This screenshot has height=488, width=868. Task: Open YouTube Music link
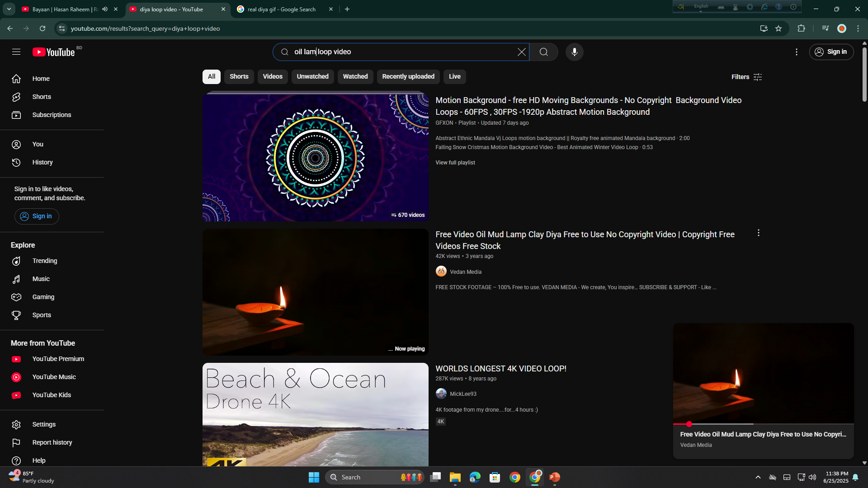point(52,377)
